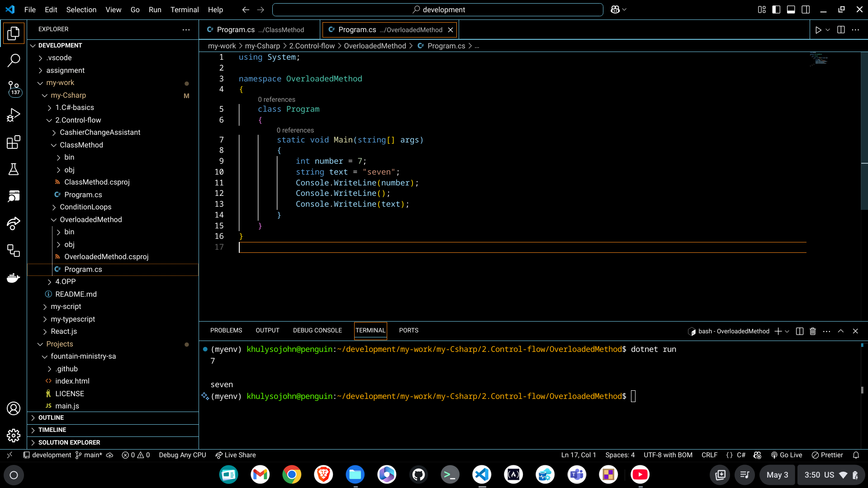This screenshot has width=868, height=488.
Task: Open the Explorer view in activity bar
Action: click(14, 33)
